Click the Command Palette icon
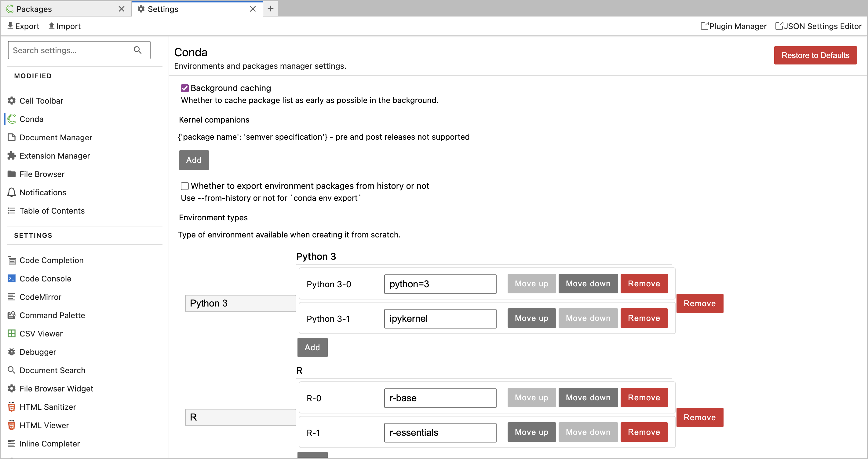This screenshot has width=868, height=459. pos(12,315)
